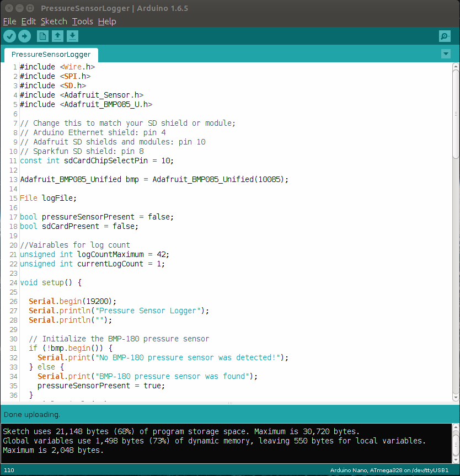Click the '// Initialize the BMP-180 pressure sensor' comment
Viewport: 460px width, 476px height.
(119, 339)
